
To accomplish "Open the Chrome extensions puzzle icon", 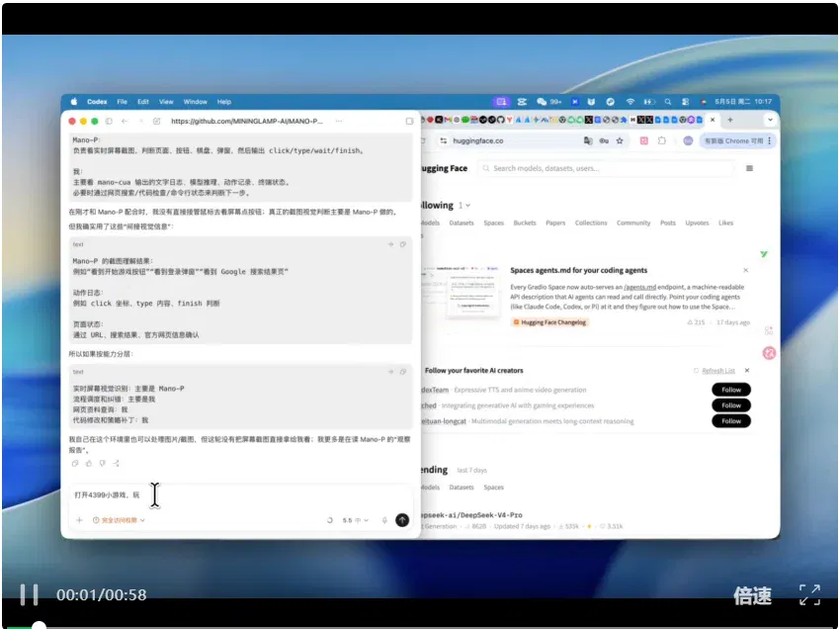I will click(661, 140).
